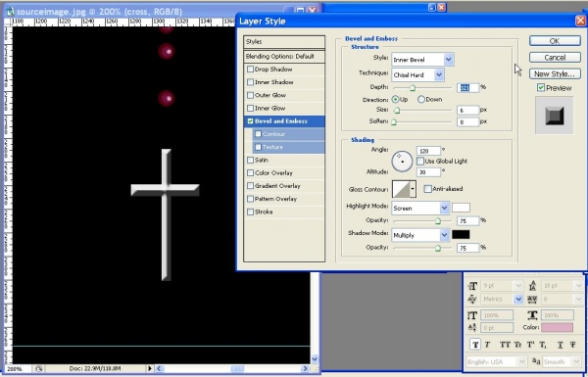Click the Size px input field
Viewport: 588px width, 377px height.
click(x=468, y=111)
